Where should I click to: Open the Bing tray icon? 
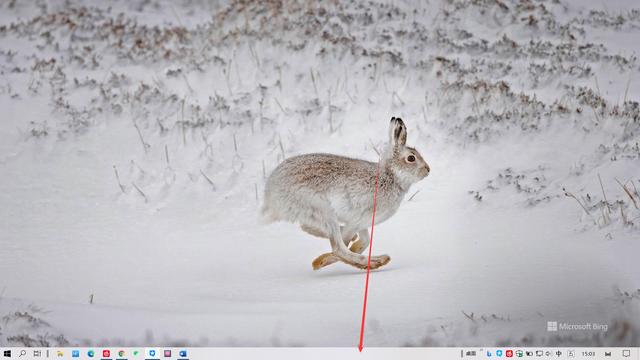click(489, 354)
